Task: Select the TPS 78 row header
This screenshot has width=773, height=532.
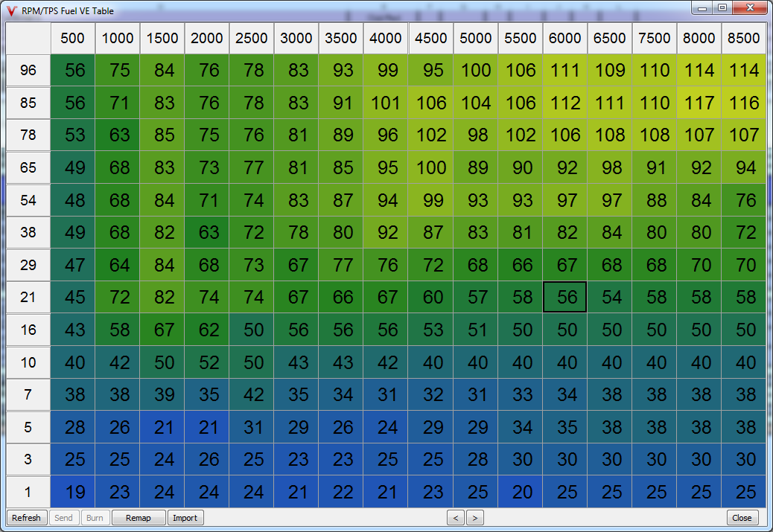Action: (28, 135)
